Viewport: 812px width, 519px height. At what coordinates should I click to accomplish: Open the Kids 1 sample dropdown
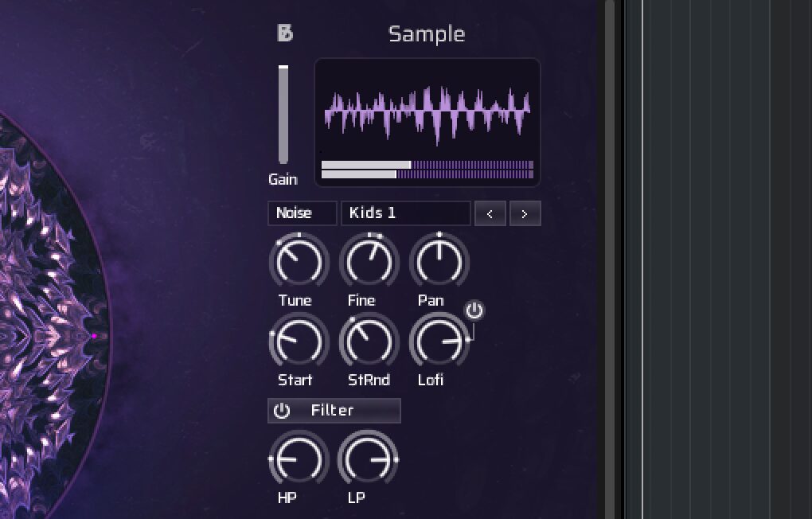[x=405, y=213]
